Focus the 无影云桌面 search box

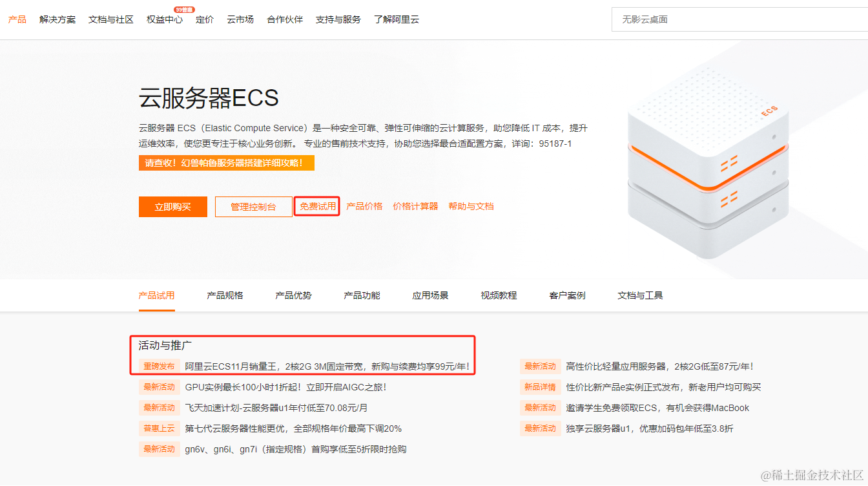[x=739, y=19]
